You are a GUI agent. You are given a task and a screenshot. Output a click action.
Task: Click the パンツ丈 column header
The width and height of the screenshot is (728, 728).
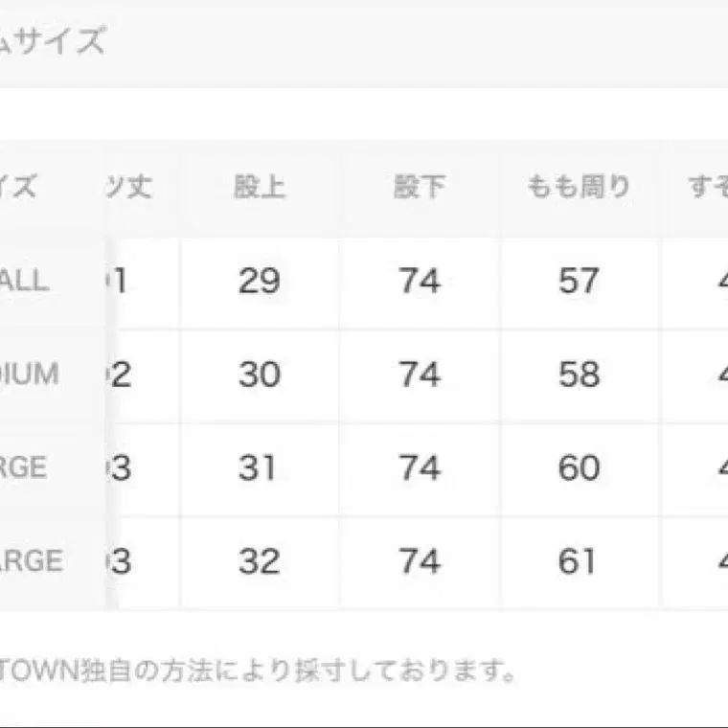coord(128,187)
